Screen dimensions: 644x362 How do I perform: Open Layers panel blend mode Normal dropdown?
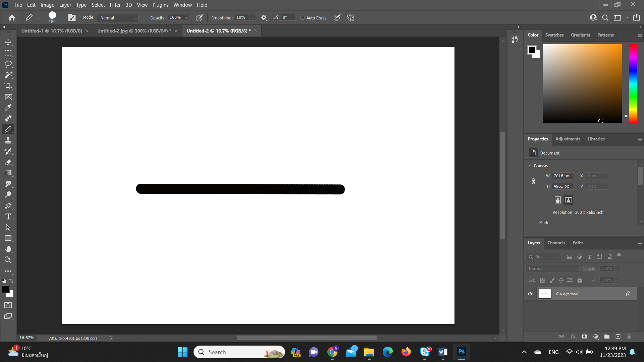point(552,269)
